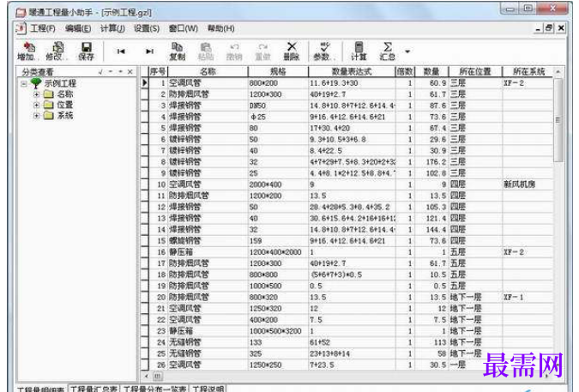Expand the 位置 tree node
Image resolution: width=579 pixels, height=392 pixels.
36,105
